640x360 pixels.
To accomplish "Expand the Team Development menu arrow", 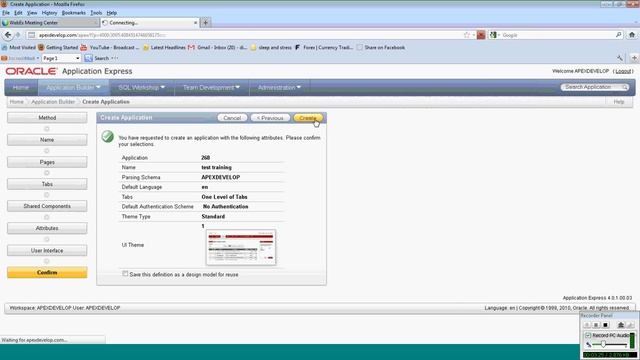I will (x=238, y=87).
